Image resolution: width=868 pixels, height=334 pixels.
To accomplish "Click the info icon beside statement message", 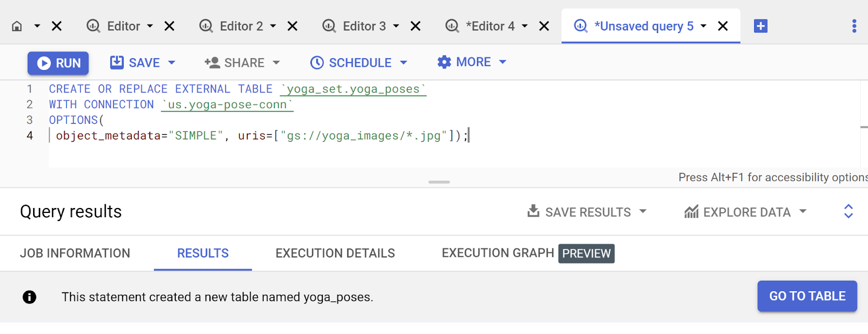I will pos(29,297).
